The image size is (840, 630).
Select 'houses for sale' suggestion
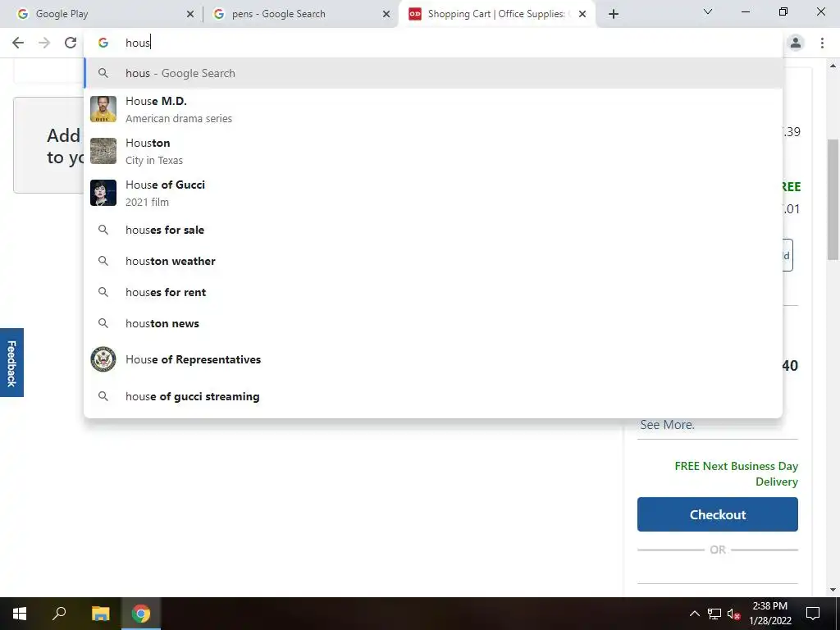pos(433,230)
